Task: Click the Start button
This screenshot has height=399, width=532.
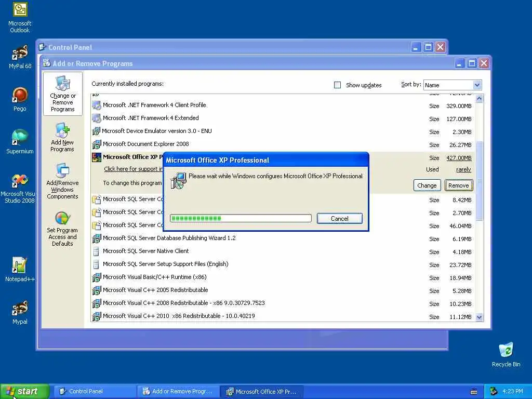Action: [x=24, y=391]
